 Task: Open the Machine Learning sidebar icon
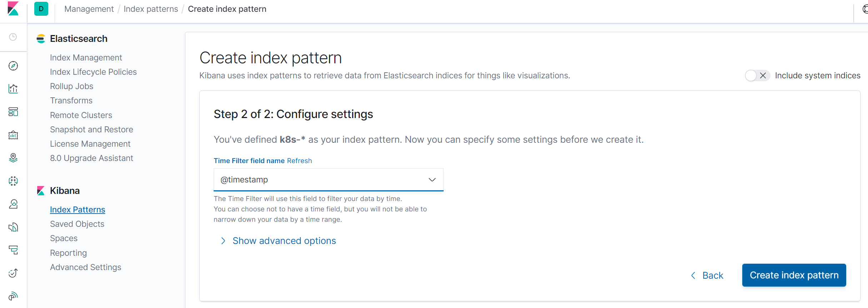tap(13, 181)
